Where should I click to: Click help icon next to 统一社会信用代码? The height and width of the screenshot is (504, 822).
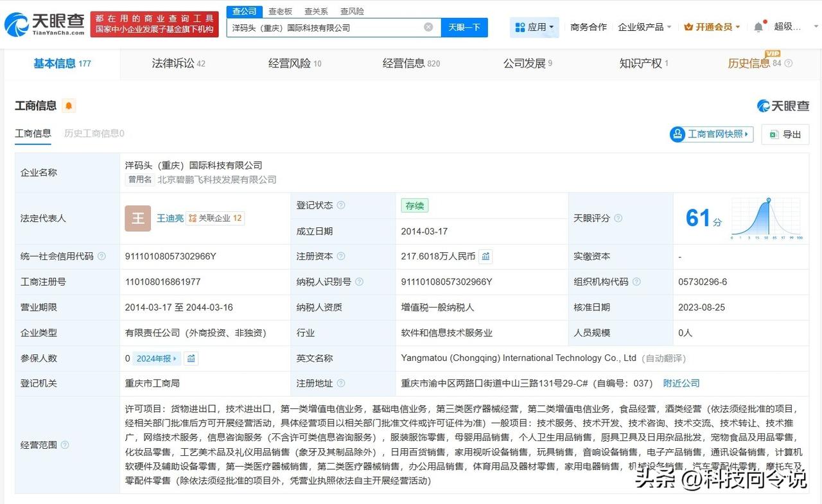click(x=101, y=256)
